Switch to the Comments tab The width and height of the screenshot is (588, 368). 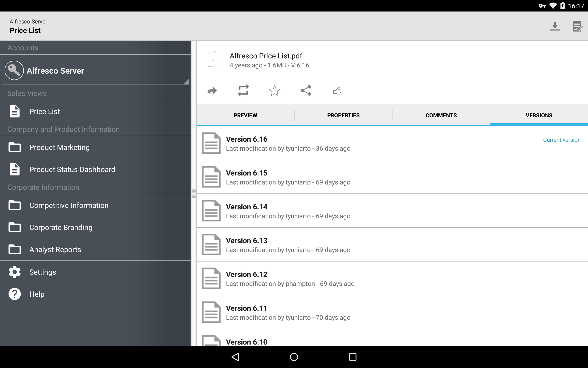coord(441,115)
